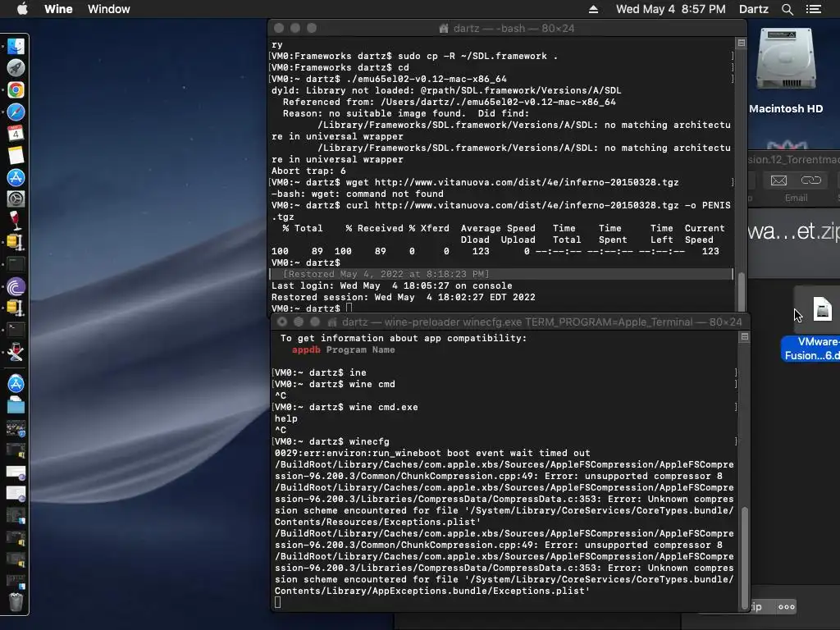Click the 'dyld: Library not loaded' line

(x=446, y=90)
